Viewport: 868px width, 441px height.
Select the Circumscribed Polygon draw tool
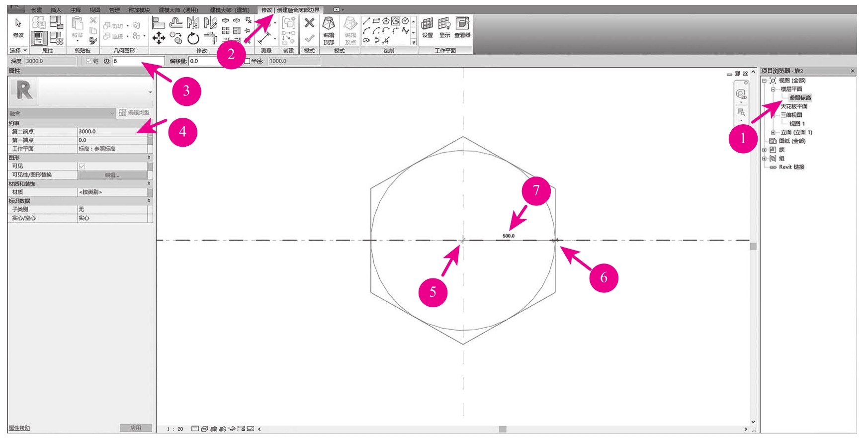[396, 21]
